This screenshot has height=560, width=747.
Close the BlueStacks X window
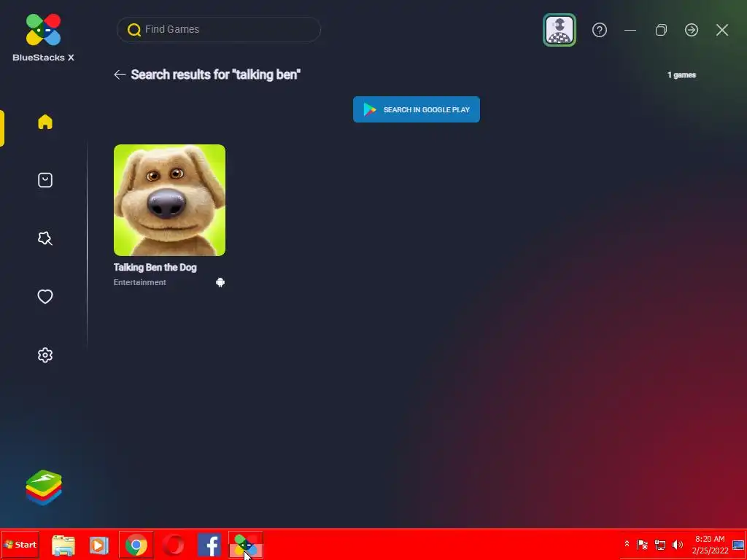pos(721,30)
